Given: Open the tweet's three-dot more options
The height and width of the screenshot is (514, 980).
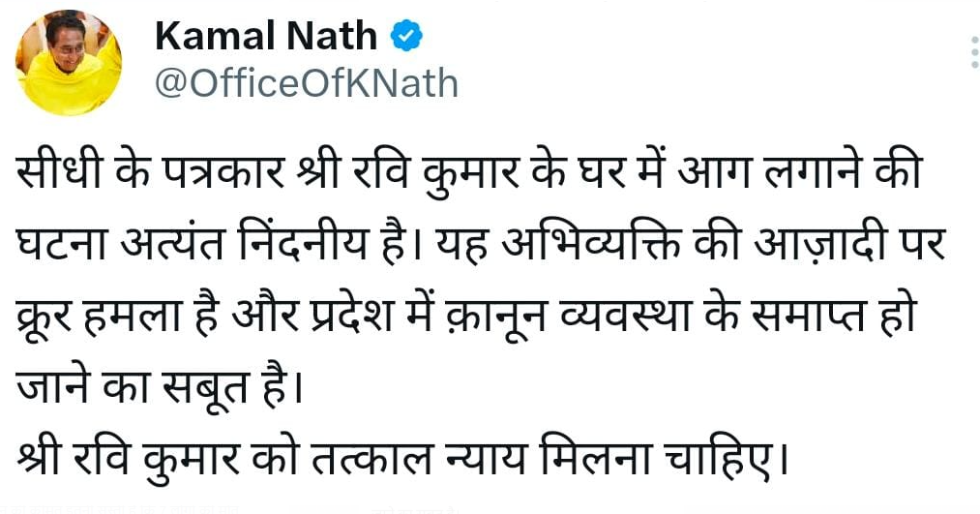Looking at the screenshot, I should (x=974, y=52).
